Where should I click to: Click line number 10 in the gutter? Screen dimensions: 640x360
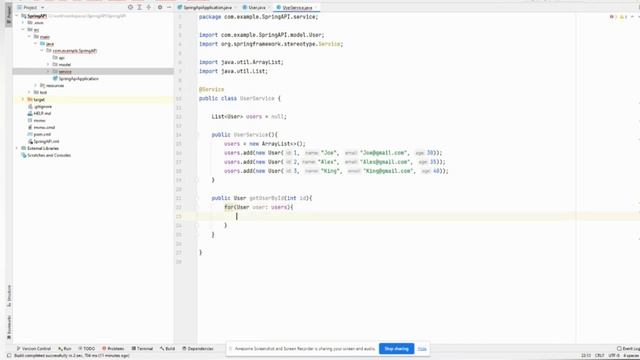coord(179,98)
